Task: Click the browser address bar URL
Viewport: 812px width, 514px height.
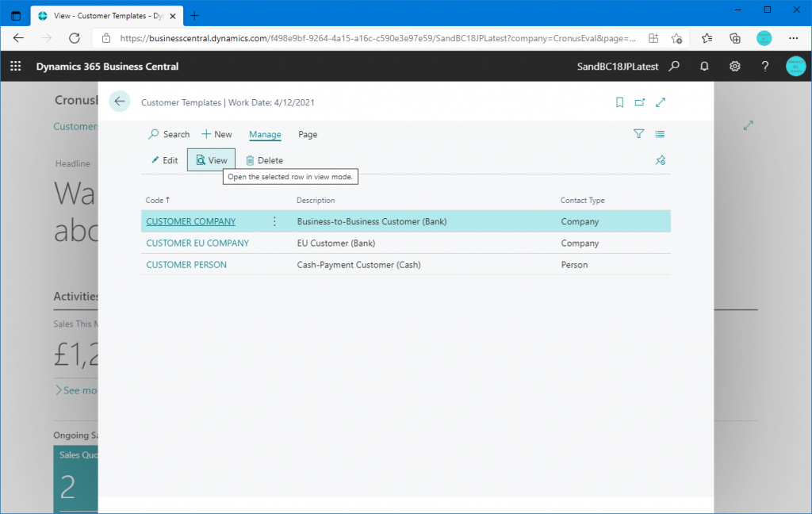Action: [377, 38]
